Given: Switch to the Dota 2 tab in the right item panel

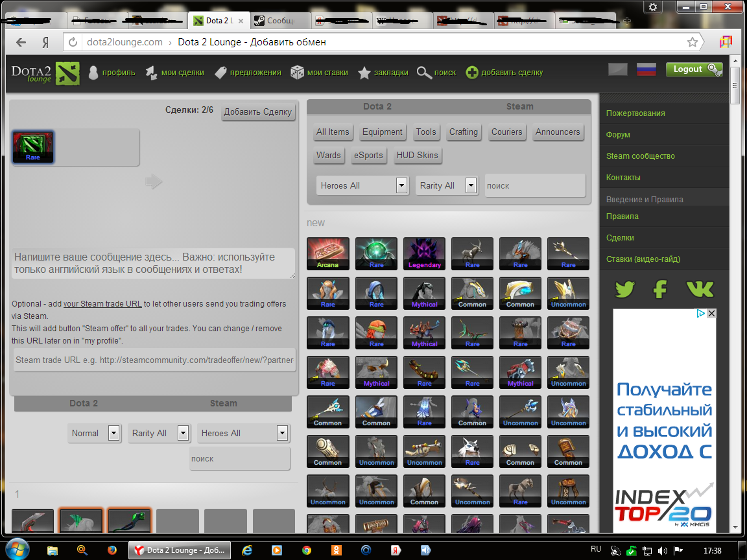Looking at the screenshot, I should tap(377, 106).
